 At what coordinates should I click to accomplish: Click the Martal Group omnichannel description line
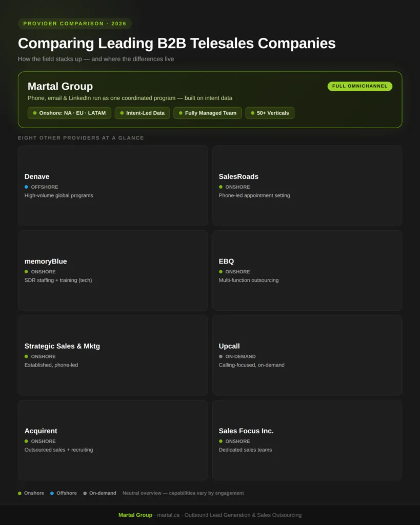click(x=130, y=98)
